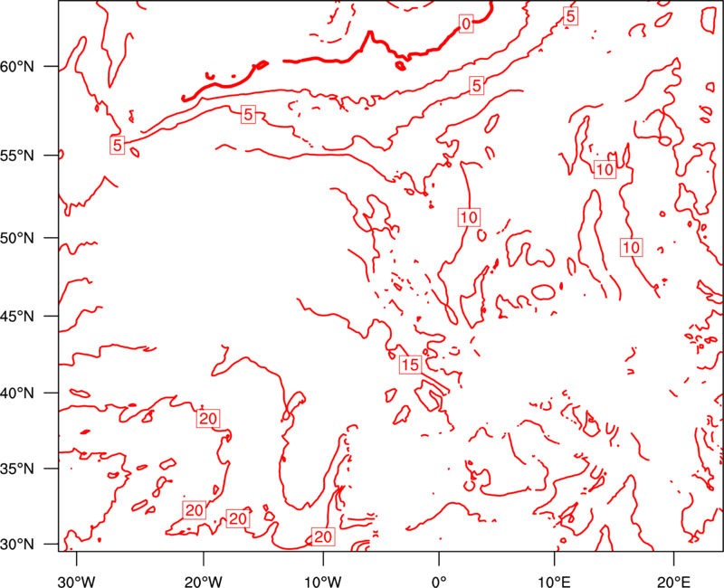Screen dimensions: 724x588
Task: Click the boxed 0 label on thick contour
Action: coord(466,24)
